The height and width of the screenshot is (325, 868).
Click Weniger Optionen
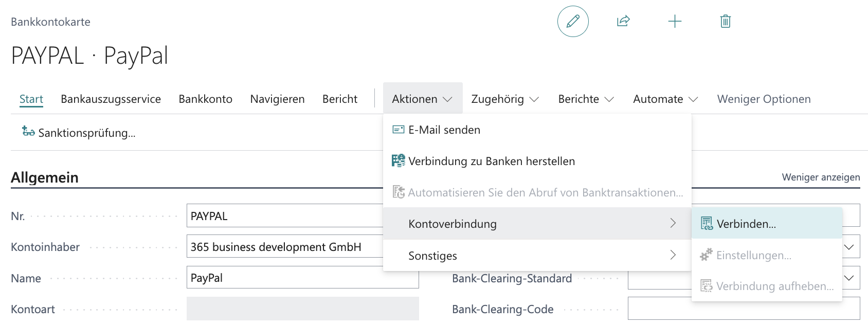764,99
